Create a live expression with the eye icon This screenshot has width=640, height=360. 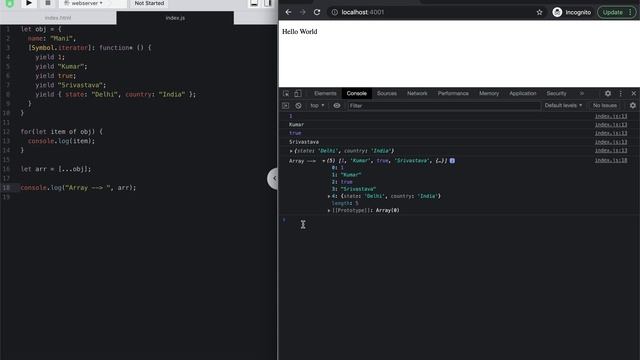[337, 106]
